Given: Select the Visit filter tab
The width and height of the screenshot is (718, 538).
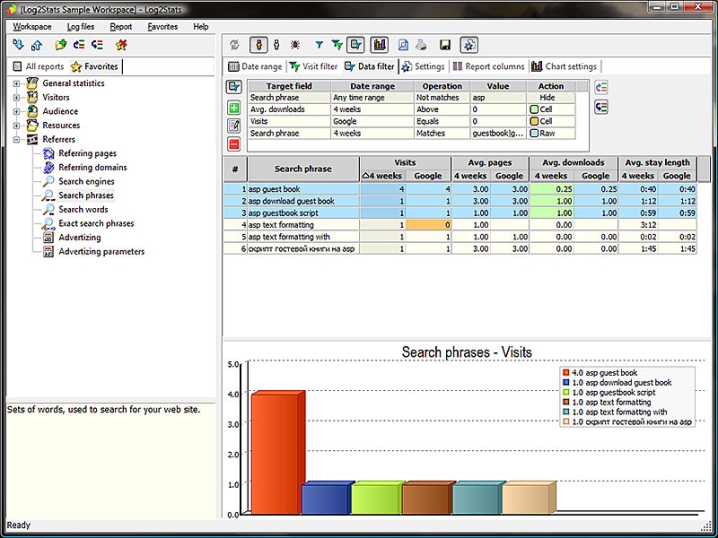Looking at the screenshot, I should [313, 67].
